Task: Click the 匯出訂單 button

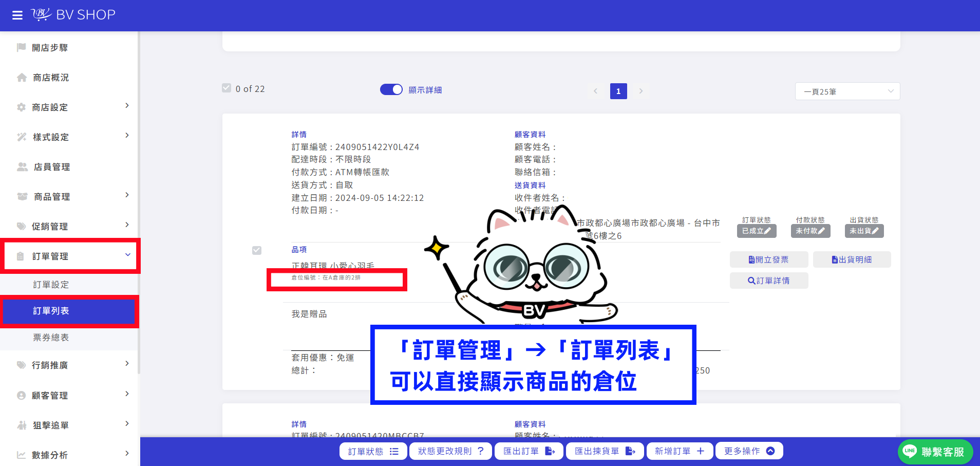Action: [x=529, y=451]
